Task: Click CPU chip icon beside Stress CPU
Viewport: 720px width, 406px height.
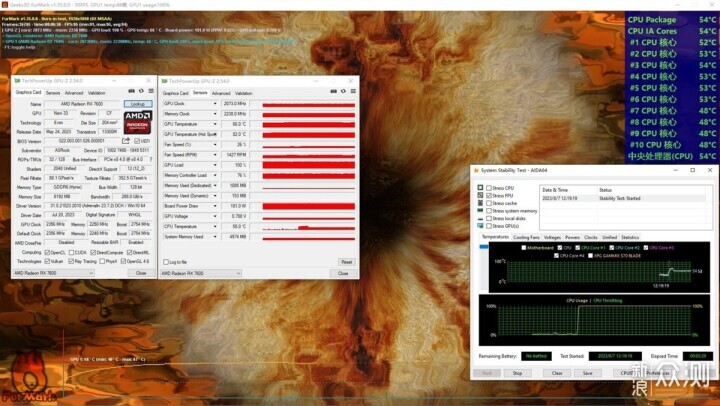Action: tap(480, 188)
